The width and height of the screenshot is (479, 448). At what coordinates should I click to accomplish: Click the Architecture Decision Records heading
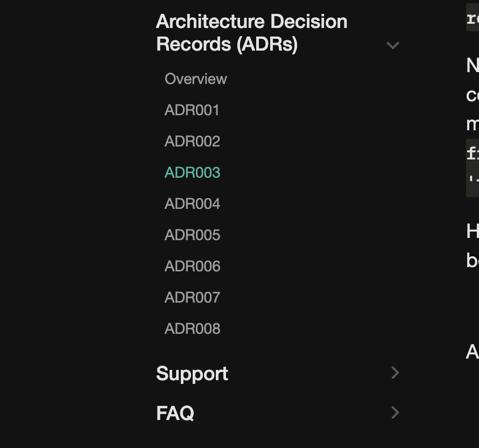pos(251,32)
